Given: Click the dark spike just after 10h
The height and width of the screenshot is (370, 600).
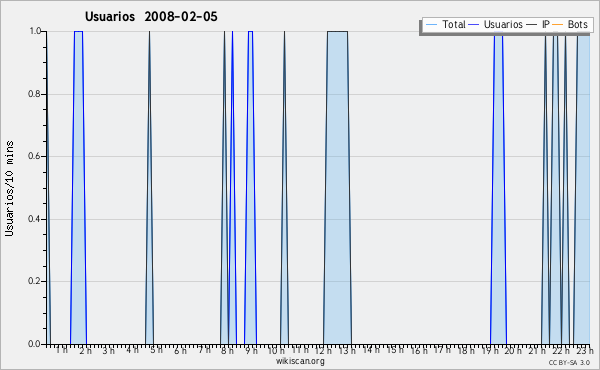Looking at the screenshot, I should click(x=284, y=187).
